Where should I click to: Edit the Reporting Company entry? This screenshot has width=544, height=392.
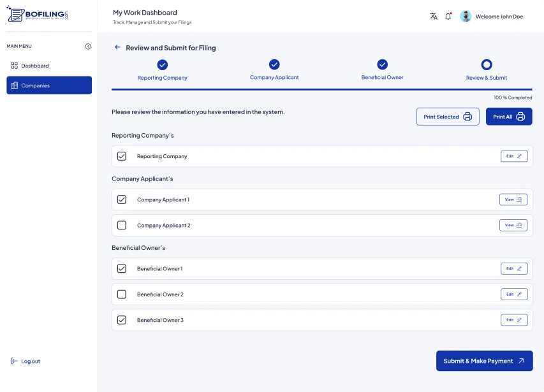click(x=514, y=156)
